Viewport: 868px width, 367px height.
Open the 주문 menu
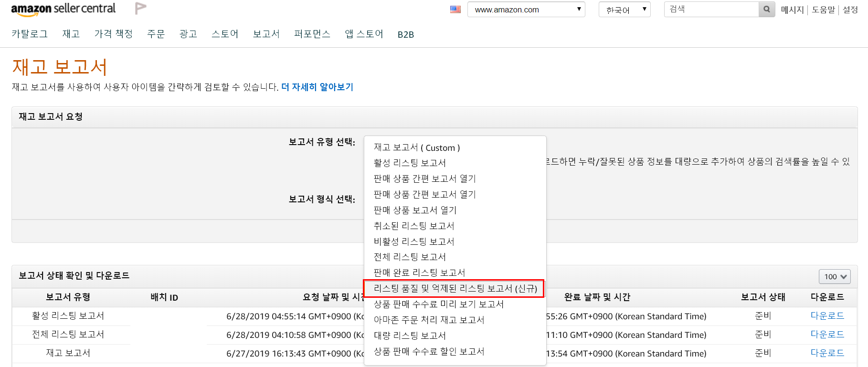156,34
